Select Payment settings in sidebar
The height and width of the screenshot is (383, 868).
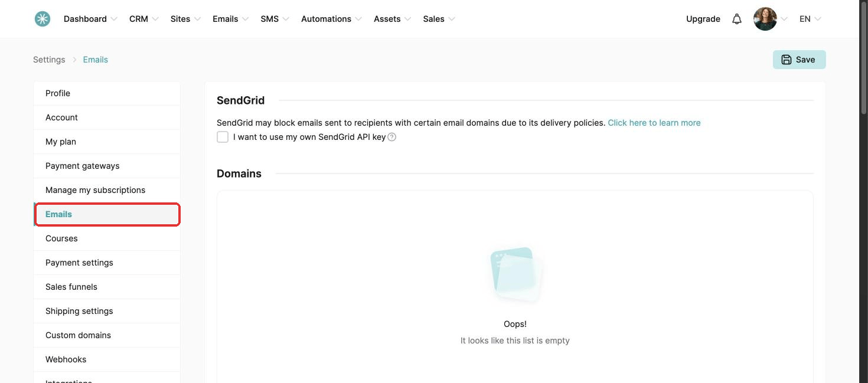pos(107,263)
